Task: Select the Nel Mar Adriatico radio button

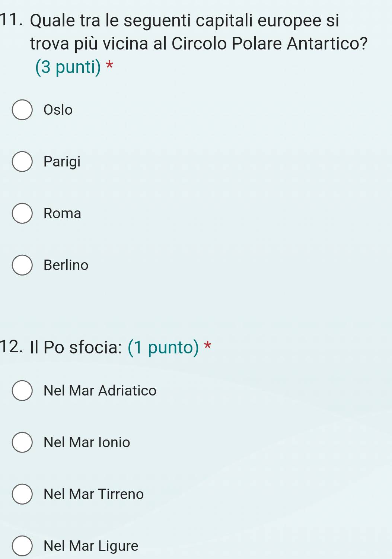Action: [22, 391]
